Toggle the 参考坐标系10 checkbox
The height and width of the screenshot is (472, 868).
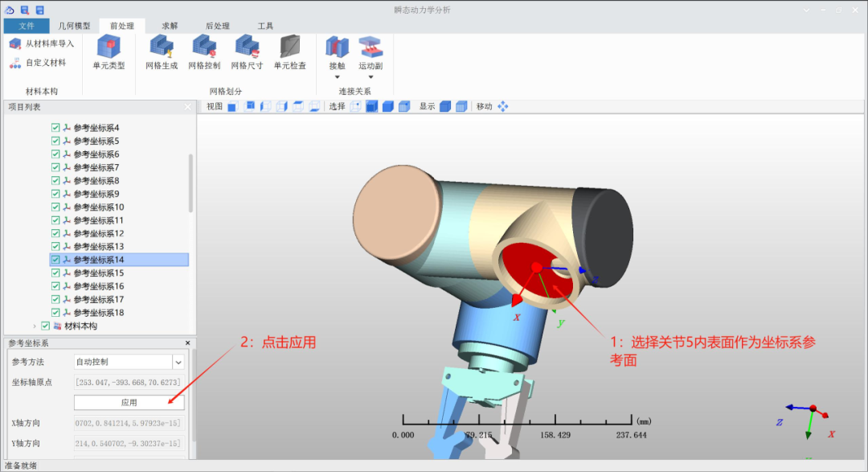(x=55, y=207)
